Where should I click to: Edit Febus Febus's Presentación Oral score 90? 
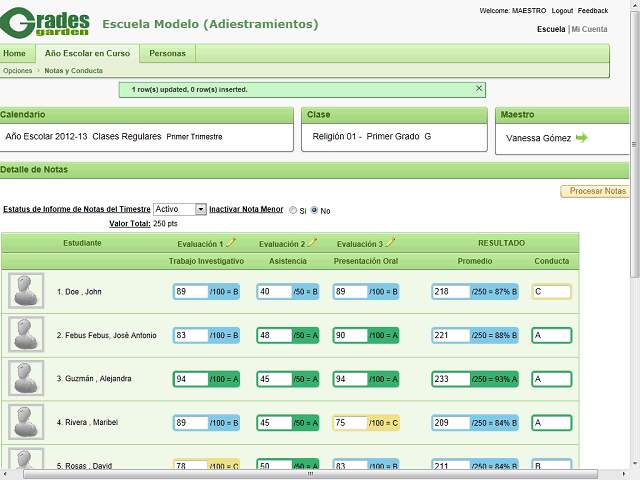click(351, 335)
